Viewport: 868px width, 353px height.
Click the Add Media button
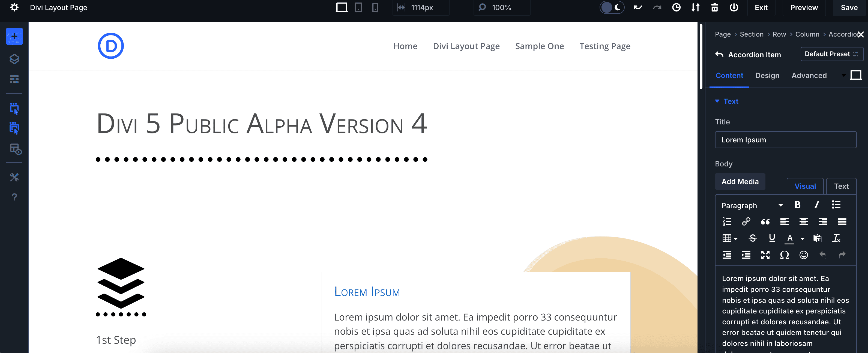pos(740,182)
